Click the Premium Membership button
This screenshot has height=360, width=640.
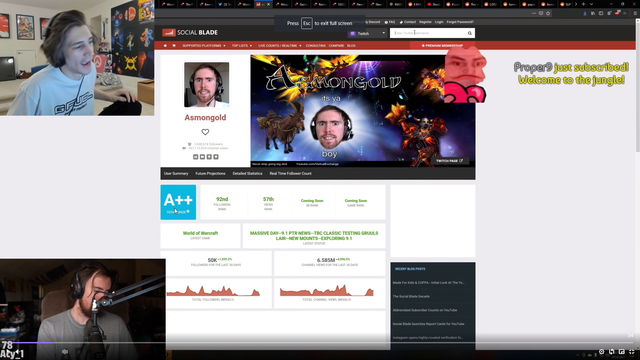coord(442,46)
